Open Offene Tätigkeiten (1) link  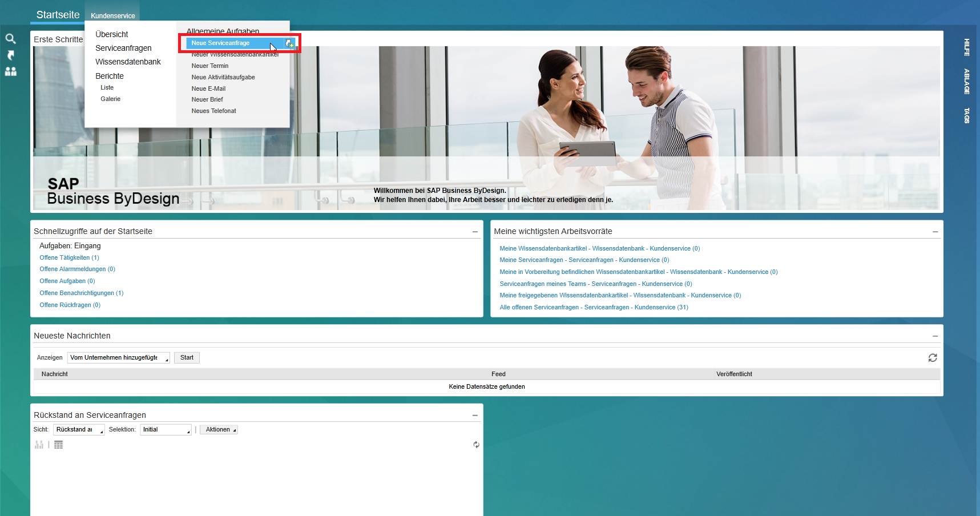(x=69, y=257)
